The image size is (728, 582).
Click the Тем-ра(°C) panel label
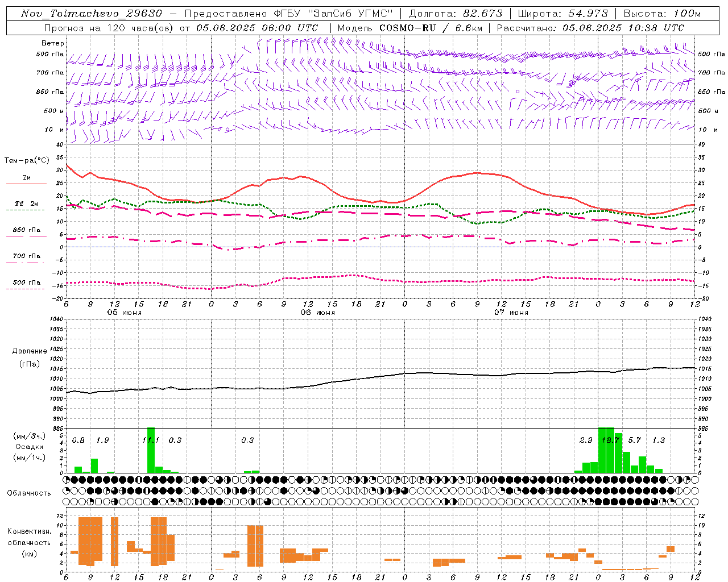pos(27,161)
